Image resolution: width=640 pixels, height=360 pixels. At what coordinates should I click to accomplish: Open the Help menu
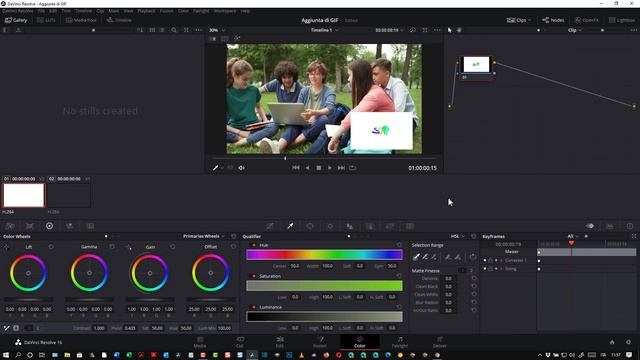(x=245, y=11)
